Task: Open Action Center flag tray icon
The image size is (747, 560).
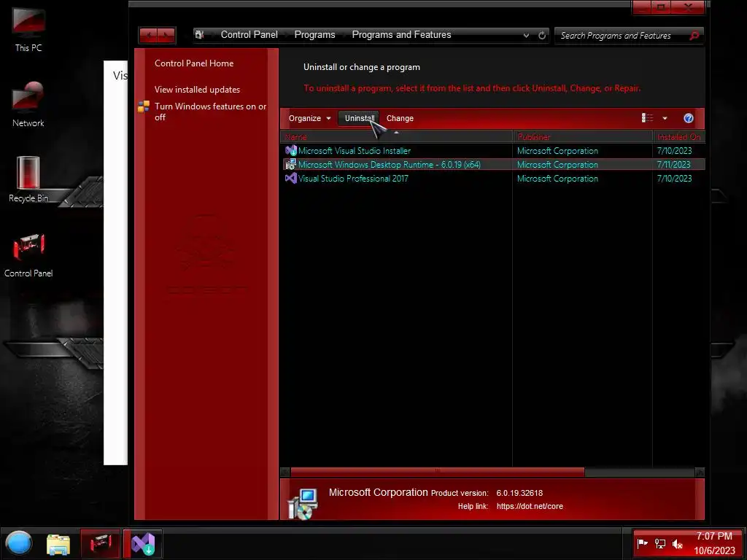Action: tap(642, 543)
